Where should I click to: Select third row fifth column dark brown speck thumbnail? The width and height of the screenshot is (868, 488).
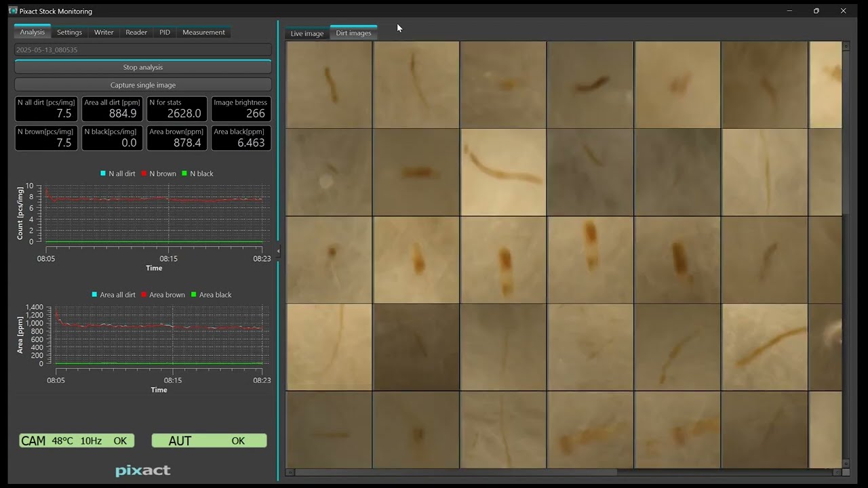click(x=677, y=260)
